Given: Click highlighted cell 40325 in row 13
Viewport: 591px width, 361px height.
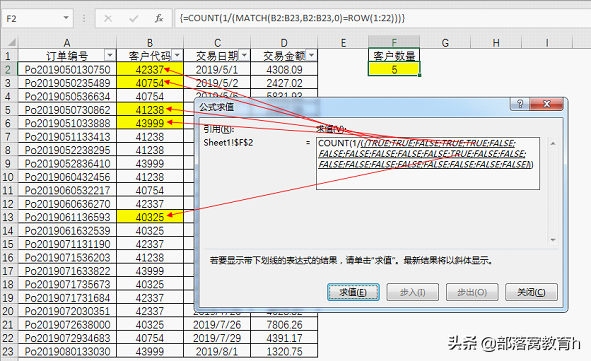Looking at the screenshot, I should coord(150,217).
